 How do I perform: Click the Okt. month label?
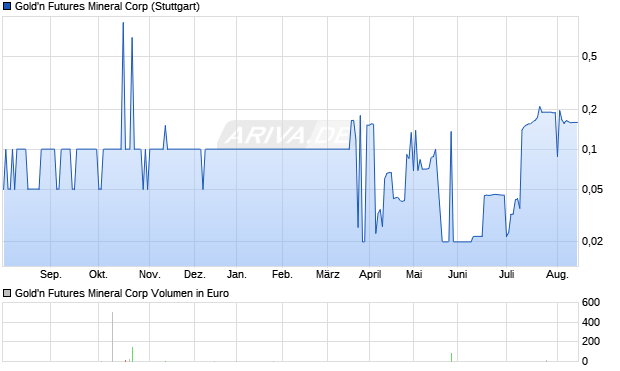(x=98, y=274)
